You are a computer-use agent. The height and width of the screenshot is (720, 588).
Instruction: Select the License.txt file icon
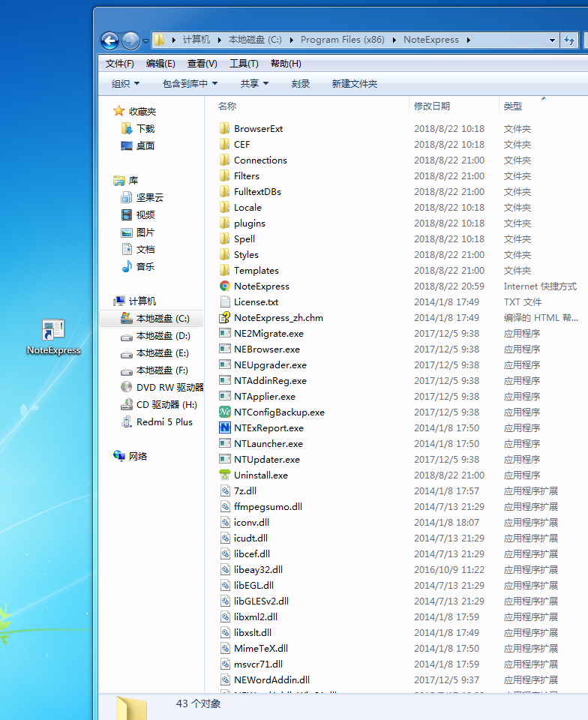tap(224, 301)
